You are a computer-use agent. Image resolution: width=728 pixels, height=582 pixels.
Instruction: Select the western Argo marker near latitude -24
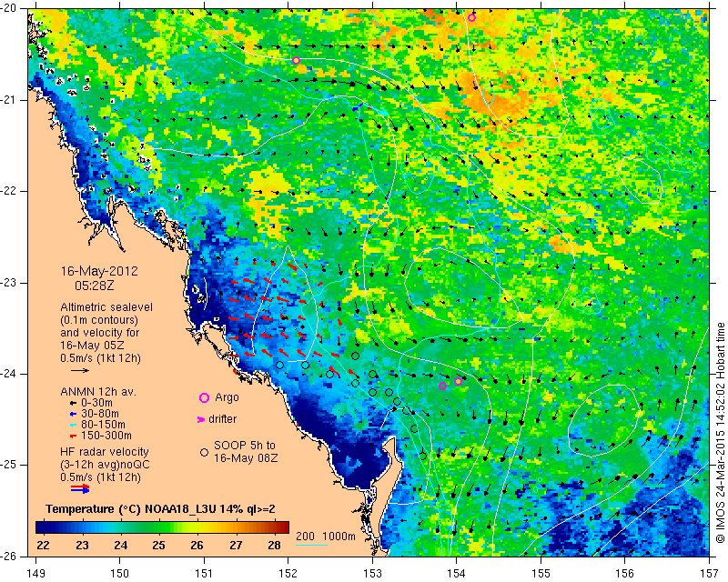point(442,386)
